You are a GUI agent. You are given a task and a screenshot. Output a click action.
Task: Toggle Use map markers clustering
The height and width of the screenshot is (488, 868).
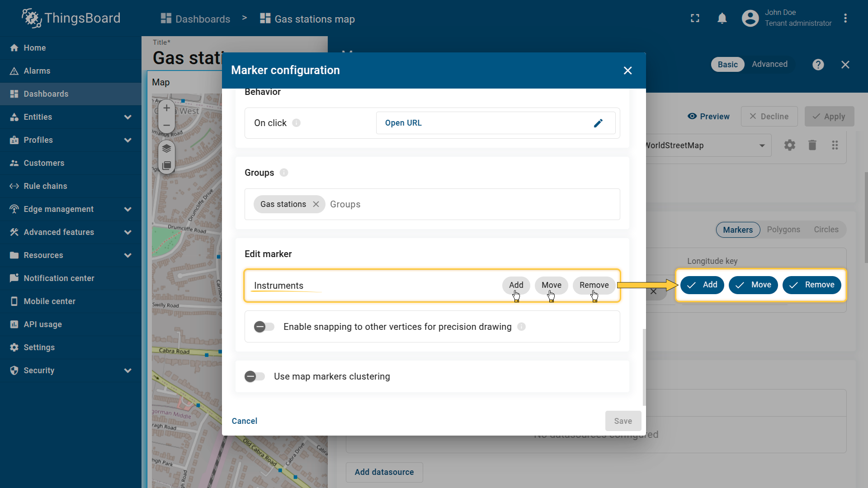[255, 376]
